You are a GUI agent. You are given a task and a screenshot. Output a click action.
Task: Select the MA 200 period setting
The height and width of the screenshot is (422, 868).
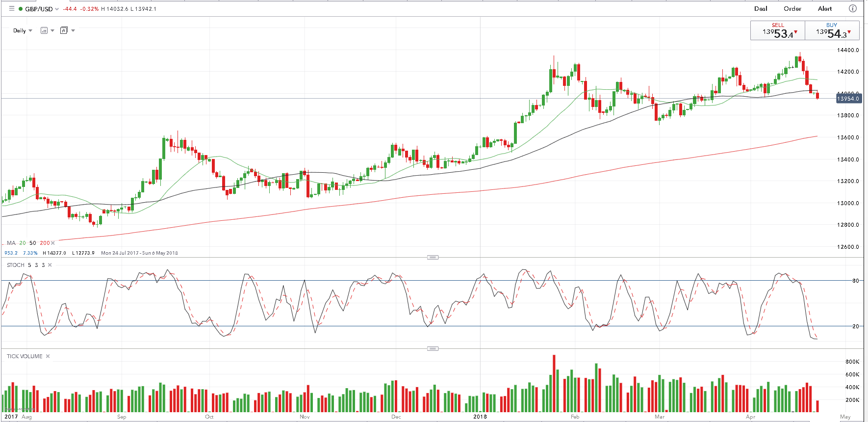click(45, 243)
